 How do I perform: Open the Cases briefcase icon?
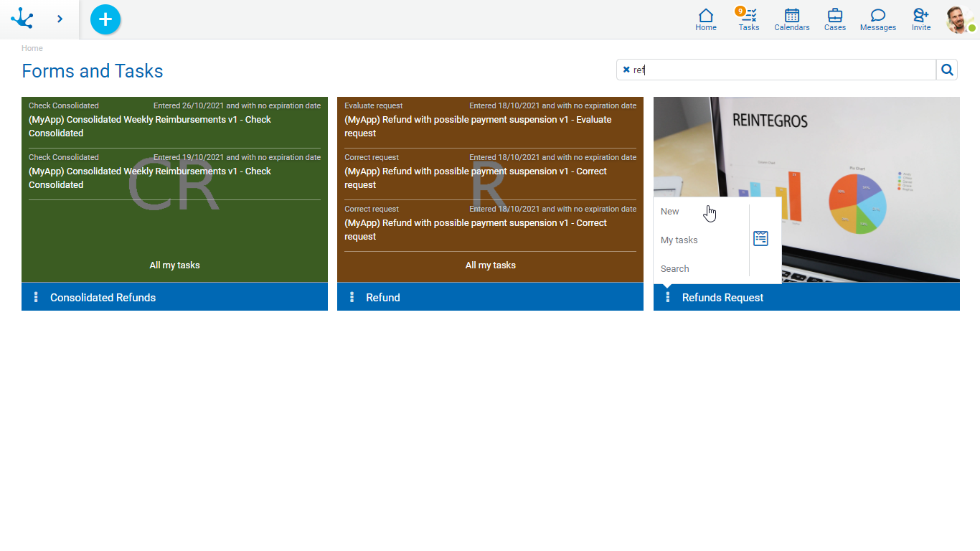(x=834, y=19)
